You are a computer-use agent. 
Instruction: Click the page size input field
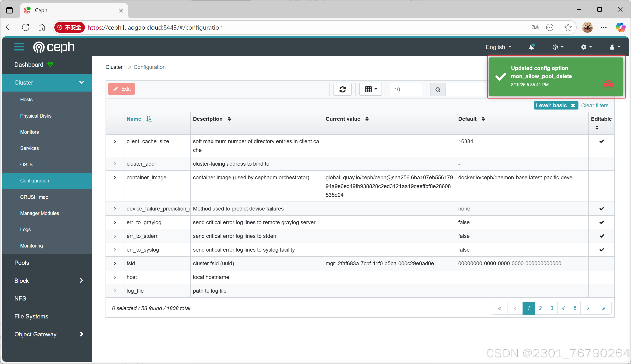click(x=406, y=90)
